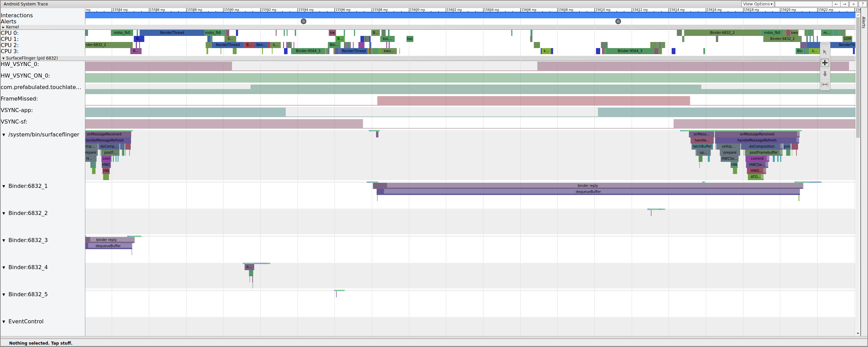
Task: Activate the pan tool with four arrows
Action: point(825,63)
